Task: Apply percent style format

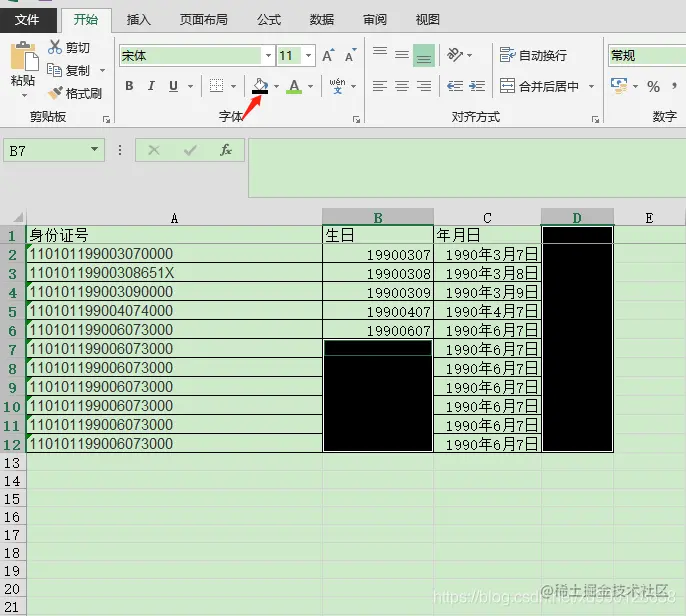Action: coord(654,86)
